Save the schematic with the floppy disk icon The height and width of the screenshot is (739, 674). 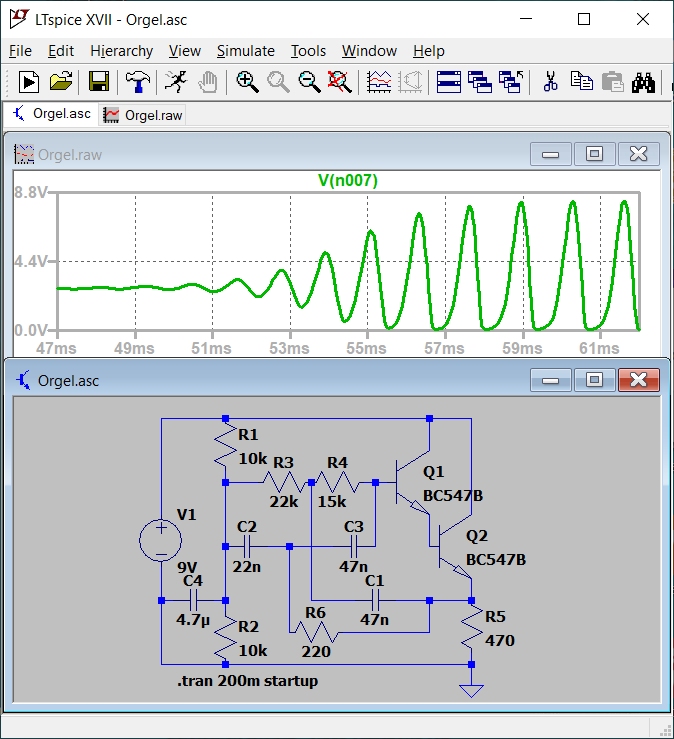[x=99, y=82]
